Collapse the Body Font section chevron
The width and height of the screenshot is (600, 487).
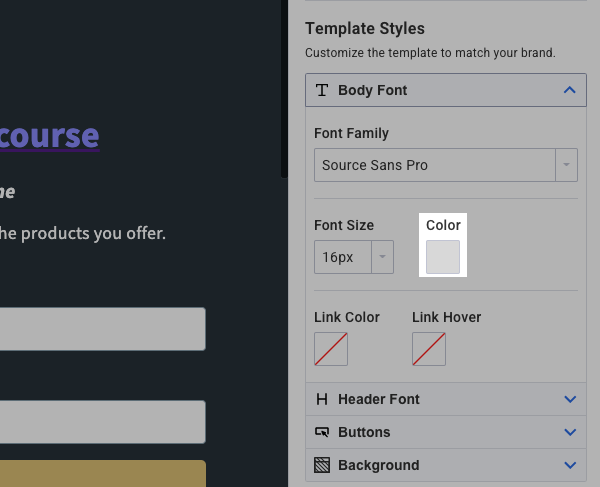click(570, 90)
